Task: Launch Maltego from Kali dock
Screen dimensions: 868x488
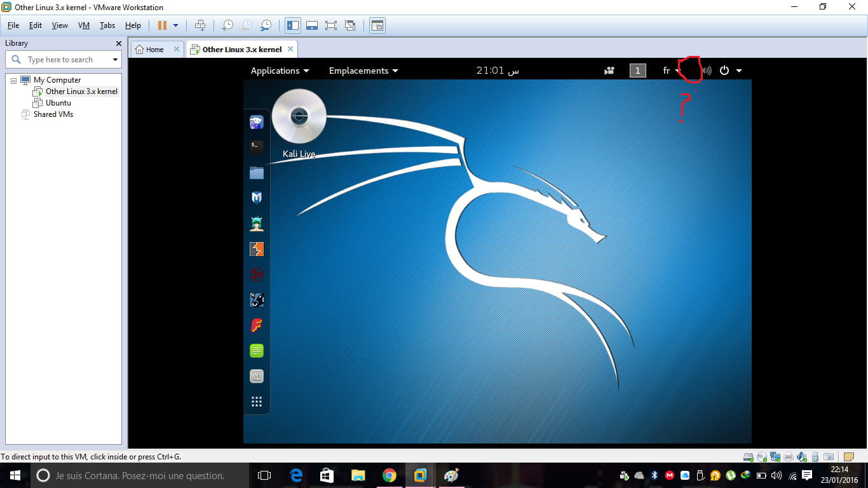Action: tap(257, 274)
